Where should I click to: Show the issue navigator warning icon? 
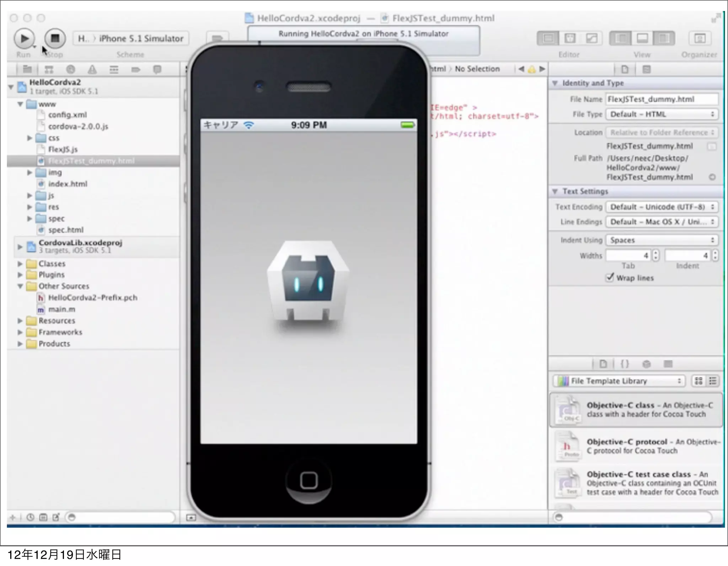pos(92,70)
